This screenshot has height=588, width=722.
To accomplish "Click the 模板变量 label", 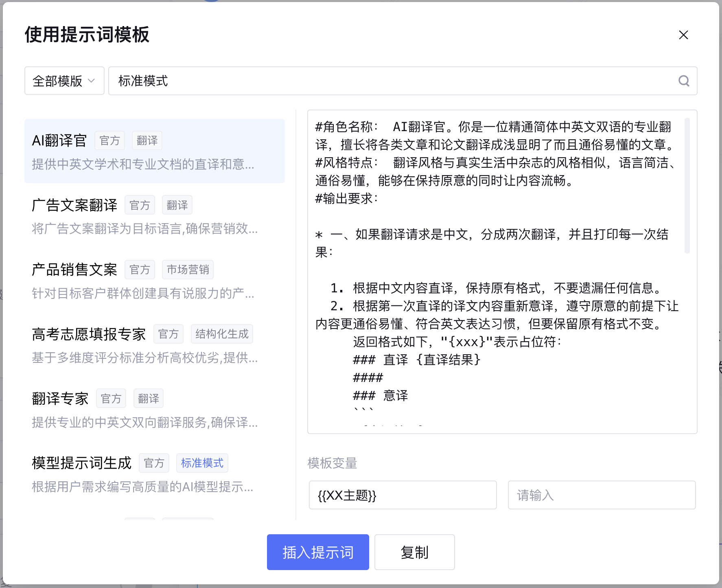I will click(333, 463).
